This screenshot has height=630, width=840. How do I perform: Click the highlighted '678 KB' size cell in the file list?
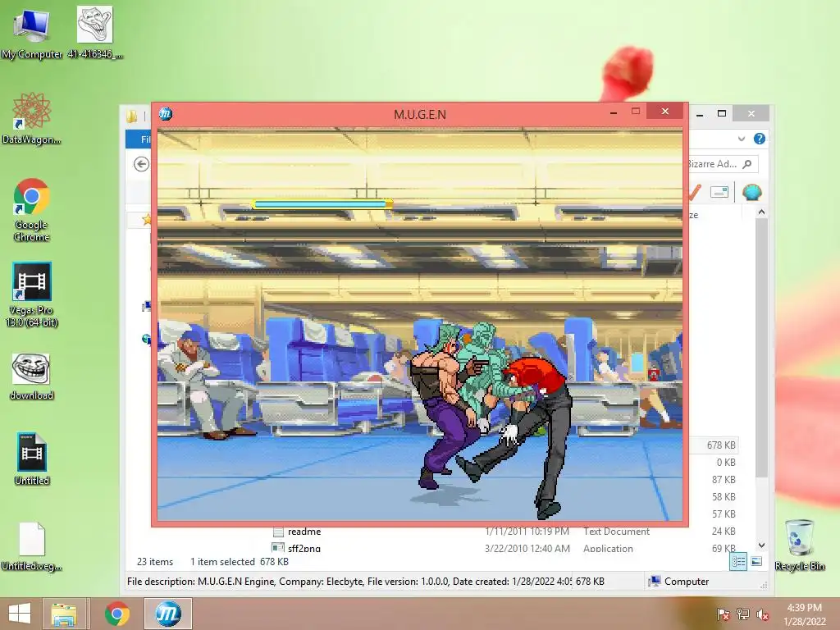point(721,445)
